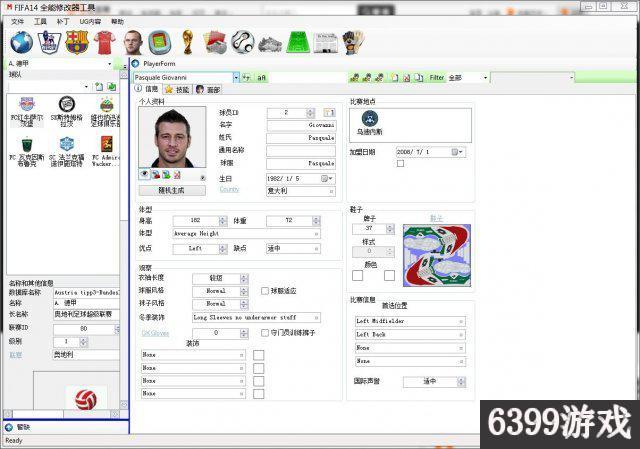Click the GK Gloves link
The height and width of the screenshot is (449, 640).
tap(155, 333)
